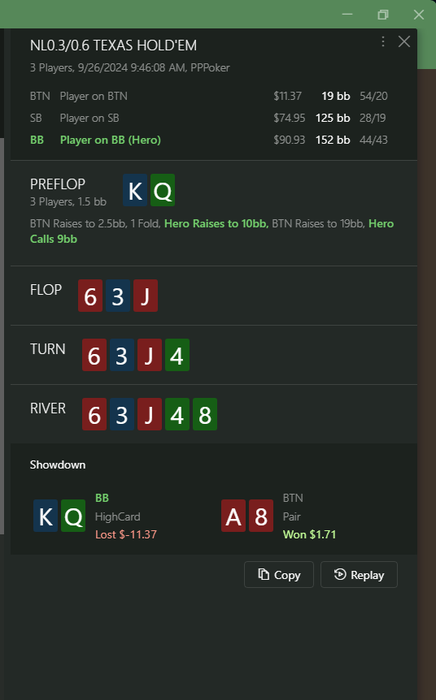Click the left panel scrollbar
Image resolution: width=436 pixels, height=700 pixels.
point(2,335)
